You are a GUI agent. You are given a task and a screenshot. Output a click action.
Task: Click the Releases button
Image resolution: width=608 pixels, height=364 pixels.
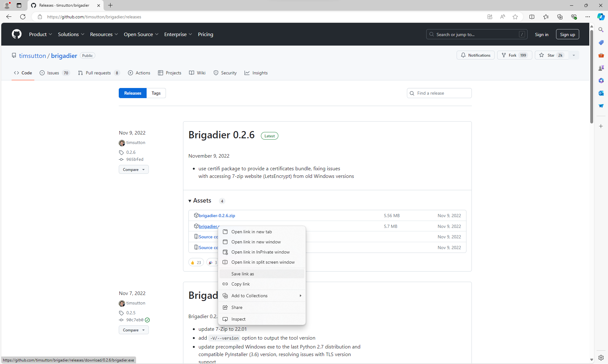133,93
